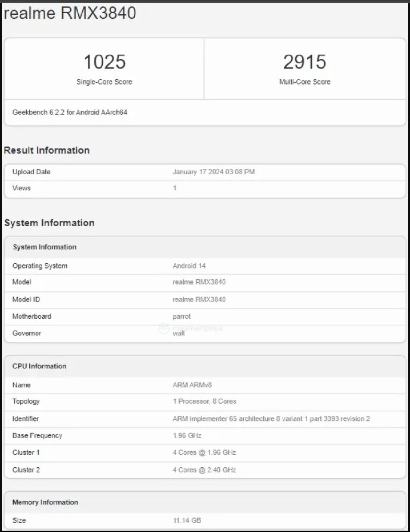Click the Base Frequency label
The width and height of the screenshot is (410, 532).
pos(37,435)
